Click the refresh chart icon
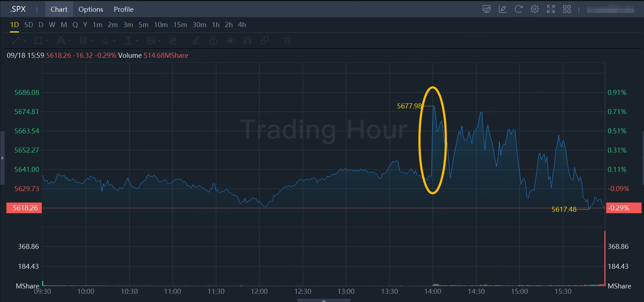The image size is (644, 302). tap(518, 9)
